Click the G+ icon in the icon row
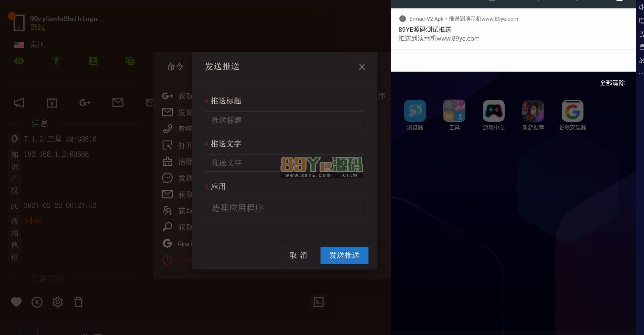 [85, 103]
